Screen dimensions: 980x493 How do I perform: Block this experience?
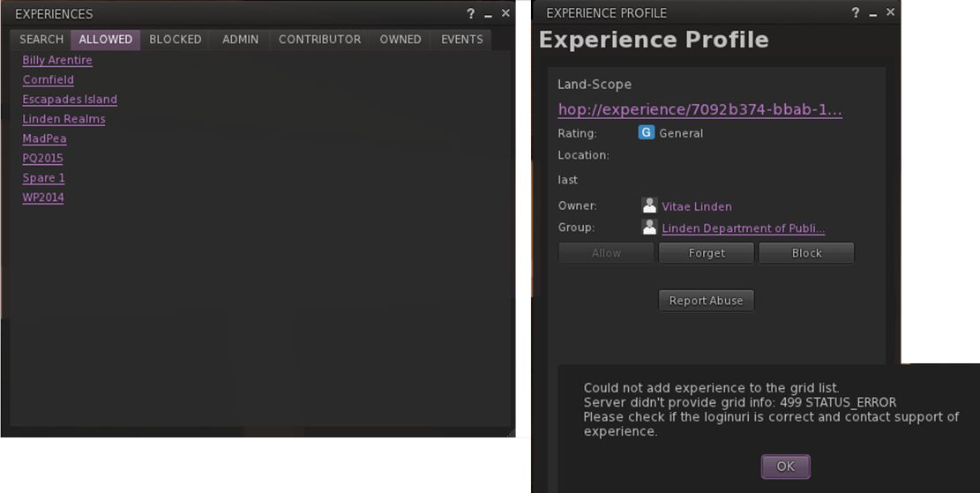click(806, 253)
